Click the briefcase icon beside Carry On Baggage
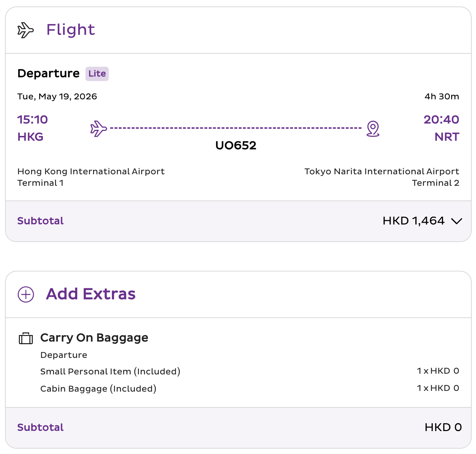 [25, 338]
